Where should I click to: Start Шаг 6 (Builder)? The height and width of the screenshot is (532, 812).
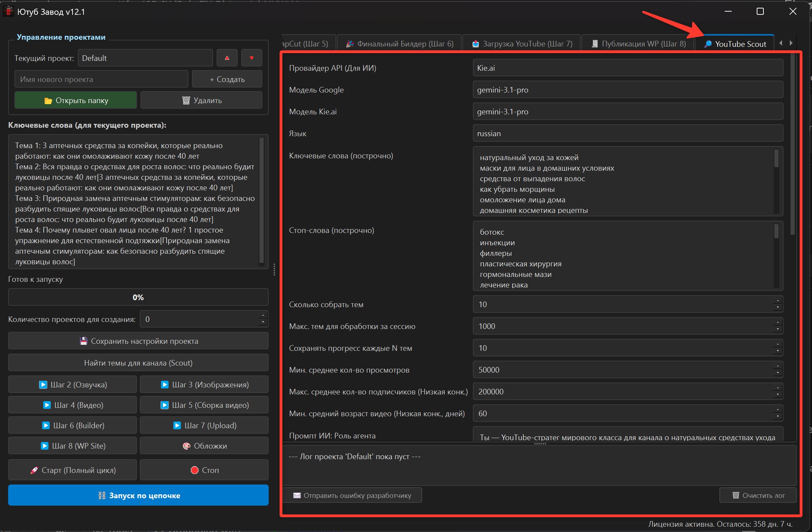(73, 425)
